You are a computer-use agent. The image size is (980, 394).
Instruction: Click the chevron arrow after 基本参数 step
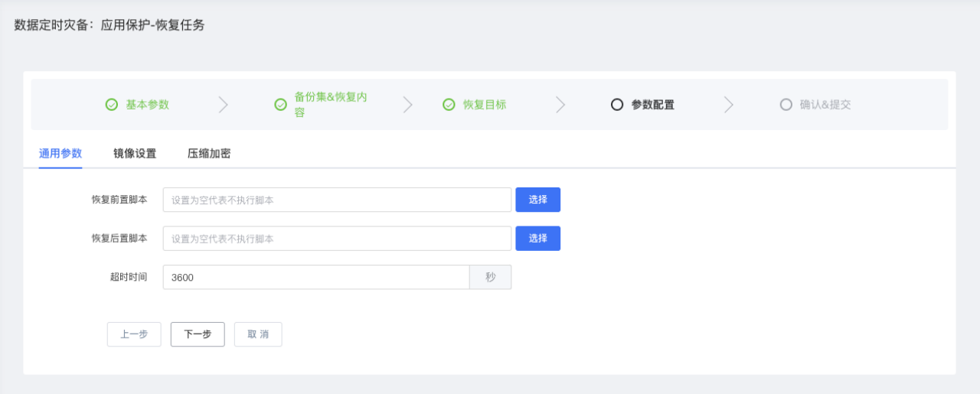tap(224, 105)
